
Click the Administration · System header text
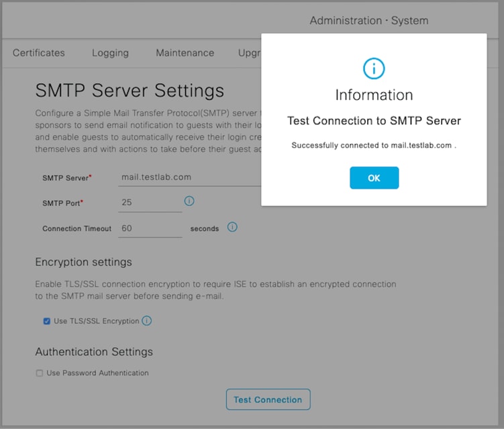coord(369,21)
